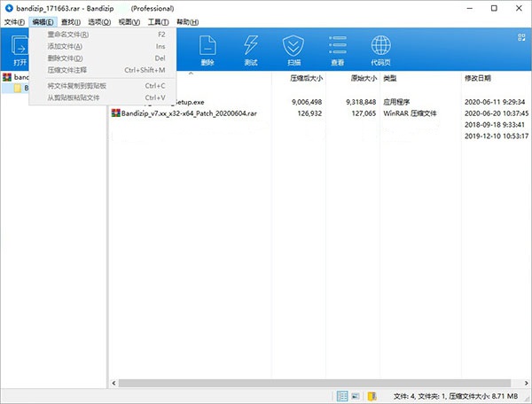Maximize the Bandizip window
Screen dimensions: 532x404
[495, 8]
